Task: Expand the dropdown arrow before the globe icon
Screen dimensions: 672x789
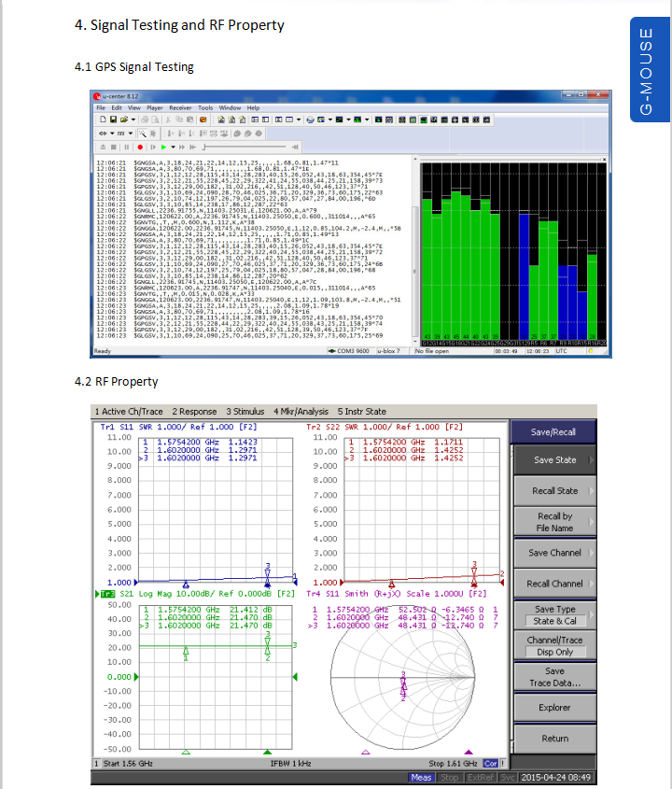Action: pos(299,120)
